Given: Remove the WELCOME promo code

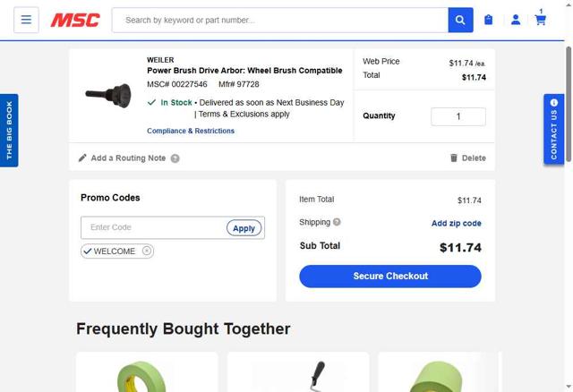Looking at the screenshot, I should pos(147,251).
